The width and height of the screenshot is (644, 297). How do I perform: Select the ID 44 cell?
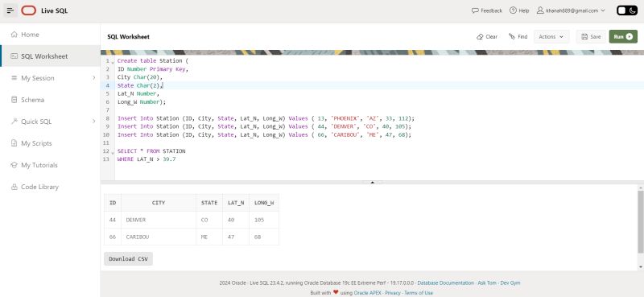pyautogui.click(x=113, y=220)
